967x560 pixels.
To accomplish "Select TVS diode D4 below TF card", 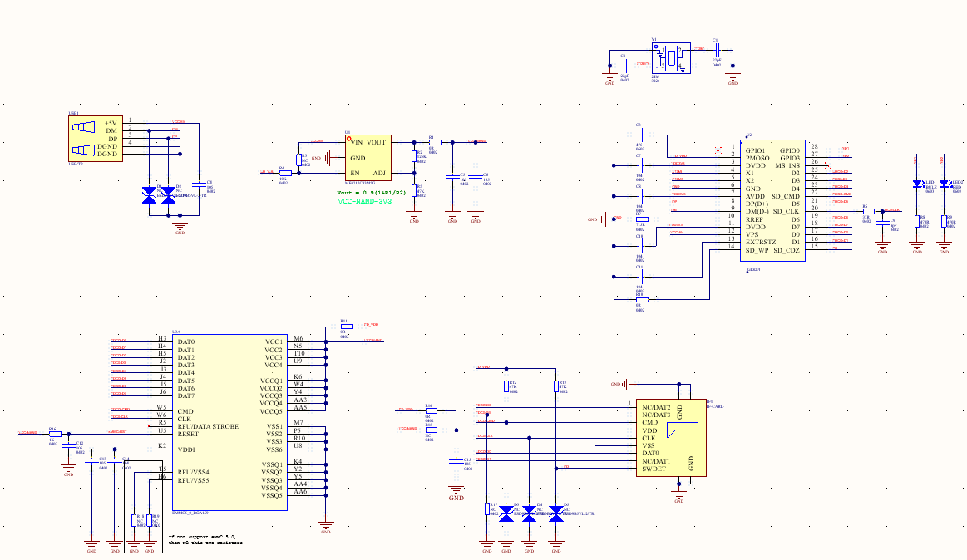I will point(529,513).
